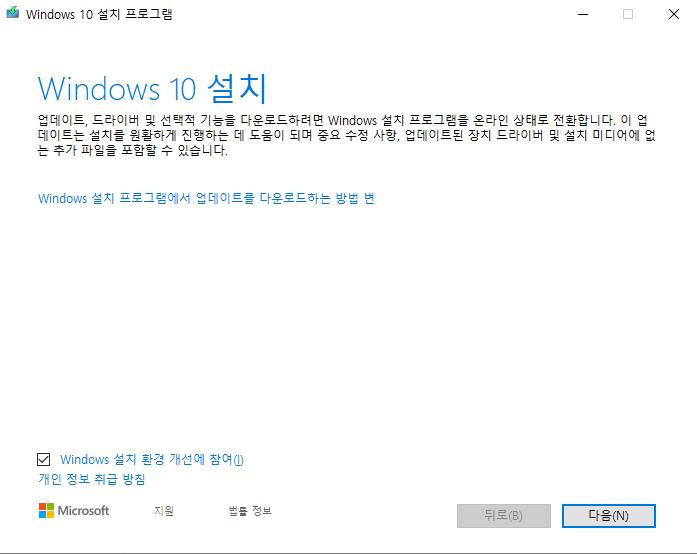The image size is (697, 554).
Task: Open the update download method change link
Action: click(206, 198)
